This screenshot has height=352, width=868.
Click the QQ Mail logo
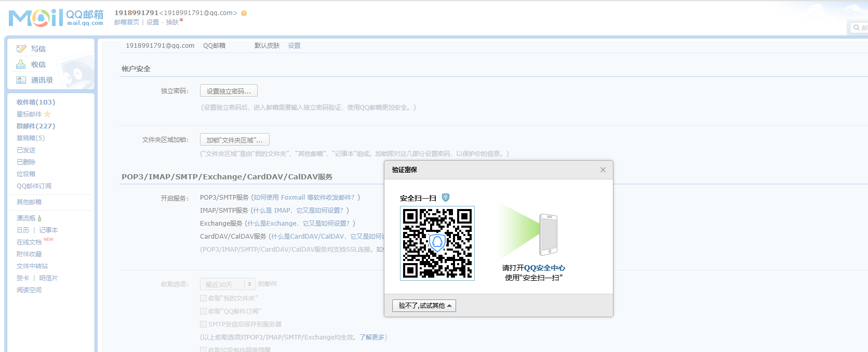(56, 18)
